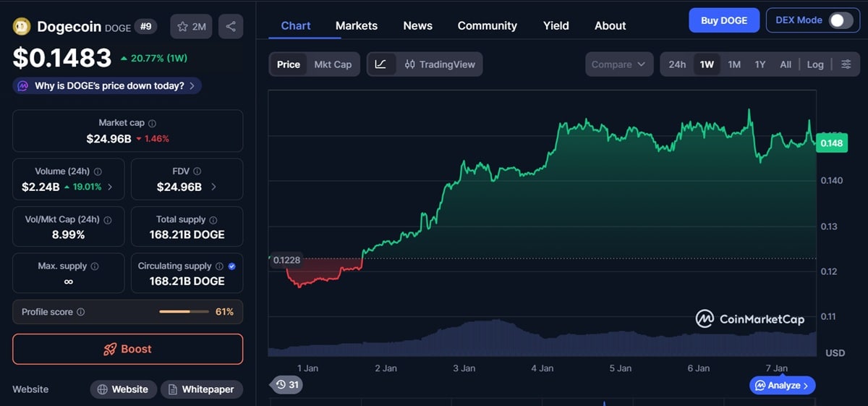Click the #9 rank badge
This screenshot has height=406, width=868.
pyautogui.click(x=146, y=27)
